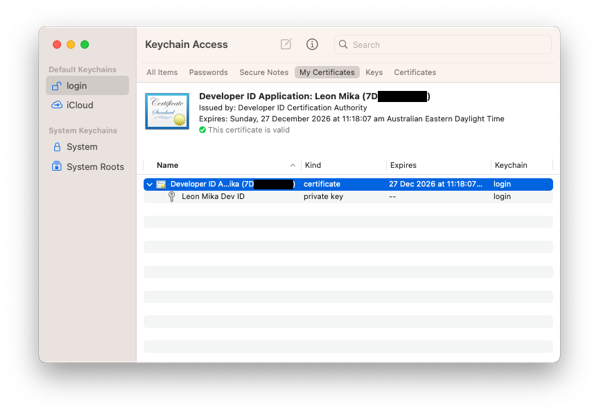Click the System Keychains section heading
Viewport: 599px width, 414px height.
[x=83, y=131]
